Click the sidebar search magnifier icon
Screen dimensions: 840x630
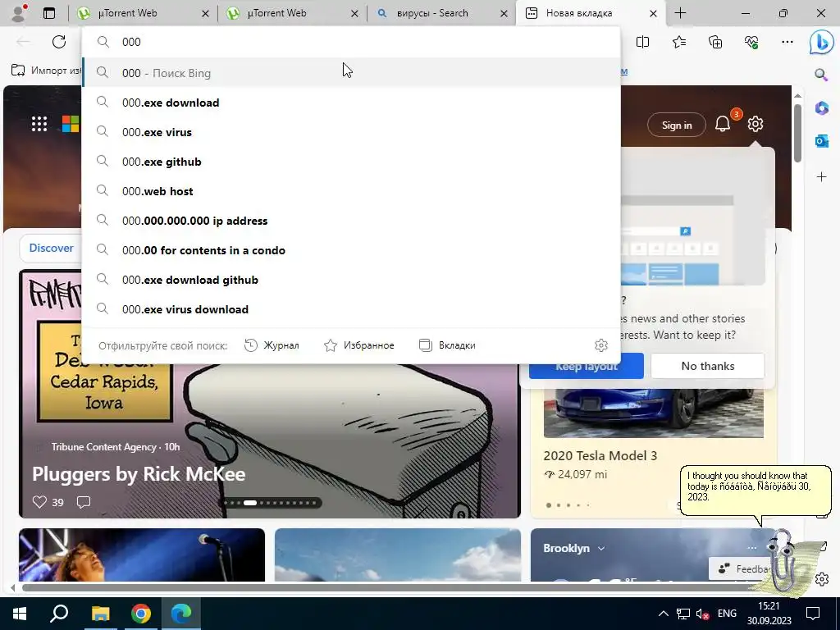click(821, 75)
